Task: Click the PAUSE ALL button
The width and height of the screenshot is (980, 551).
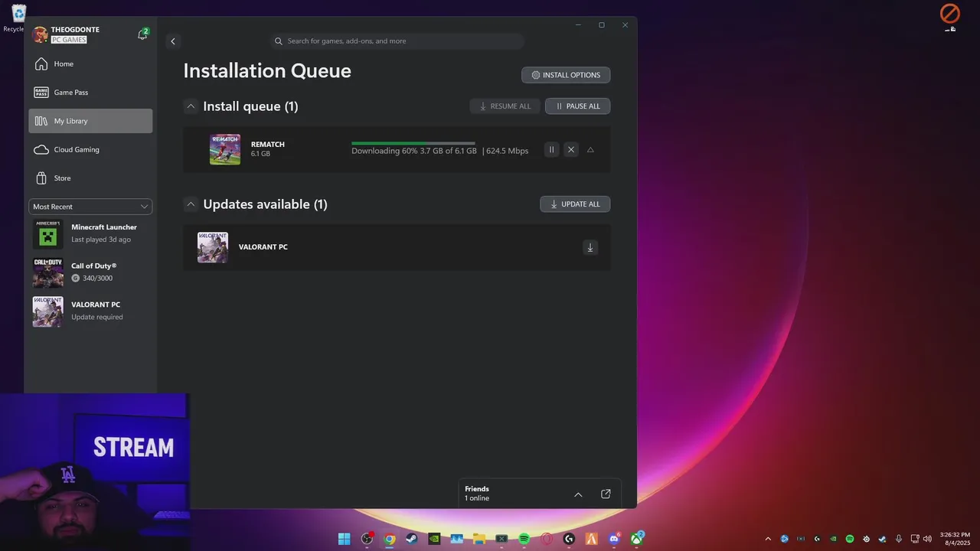Action: pyautogui.click(x=577, y=106)
